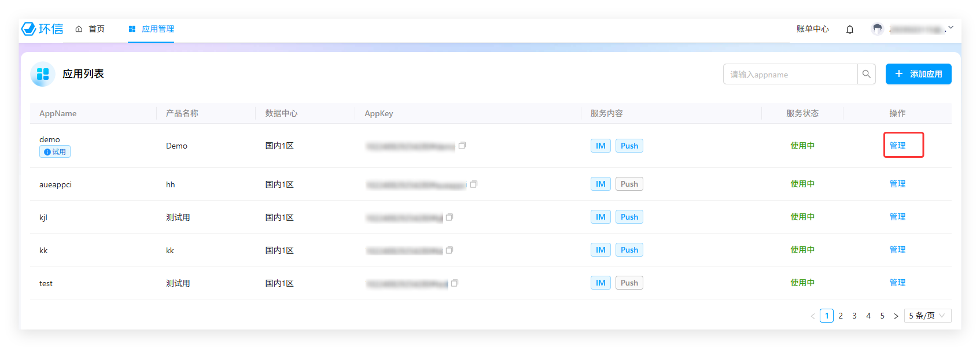The width and height of the screenshot is (980, 348).
Task: Copy the demo app's AppKey
Action: click(462, 146)
